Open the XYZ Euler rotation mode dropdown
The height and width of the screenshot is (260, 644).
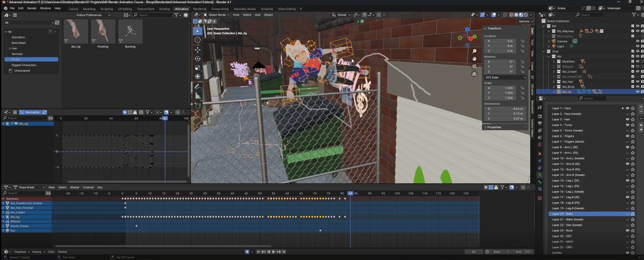point(505,77)
